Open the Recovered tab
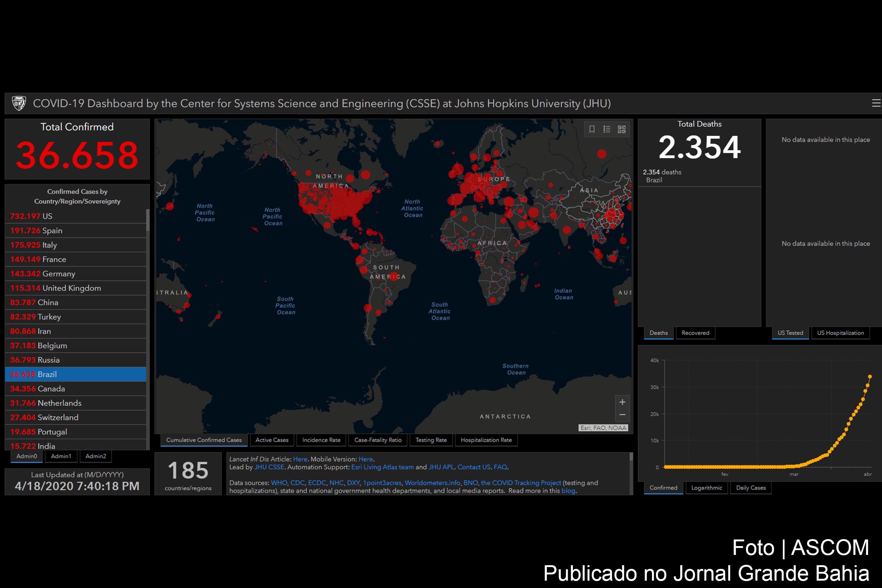 tap(695, 333)
